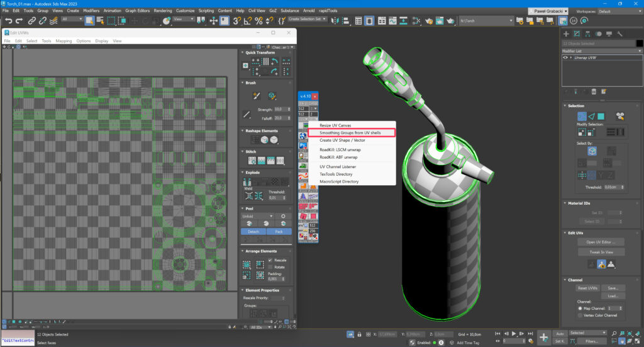The image size is (644, 347).
Task: Click the Detach button in Peel panel
Action: [253, 232]
